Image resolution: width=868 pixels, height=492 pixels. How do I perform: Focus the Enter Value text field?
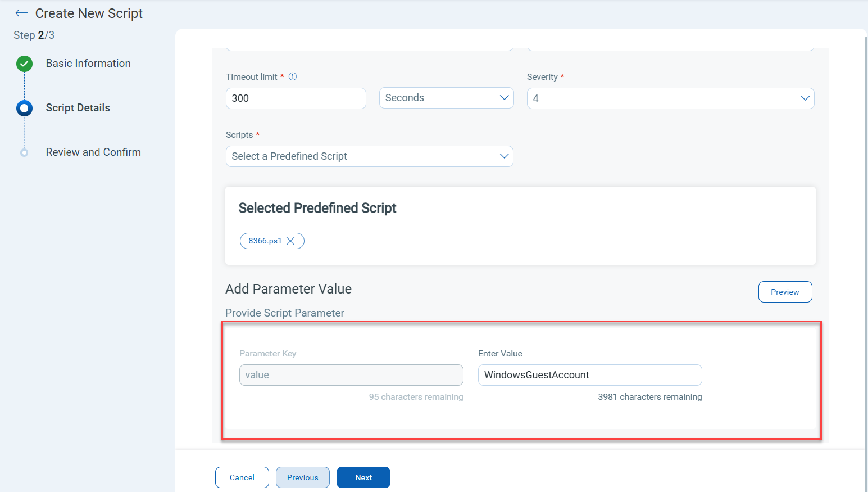click(589, 375)
